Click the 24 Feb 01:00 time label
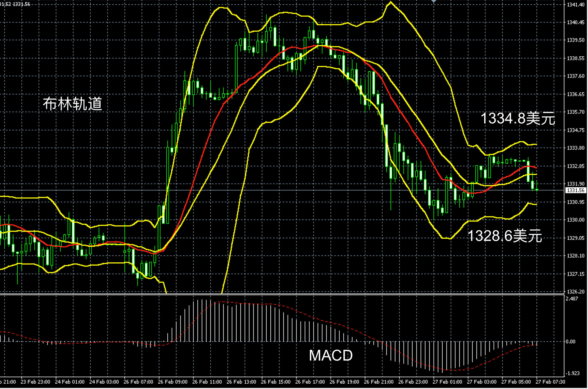Screen dimensions: 588x389 [70, 382]
